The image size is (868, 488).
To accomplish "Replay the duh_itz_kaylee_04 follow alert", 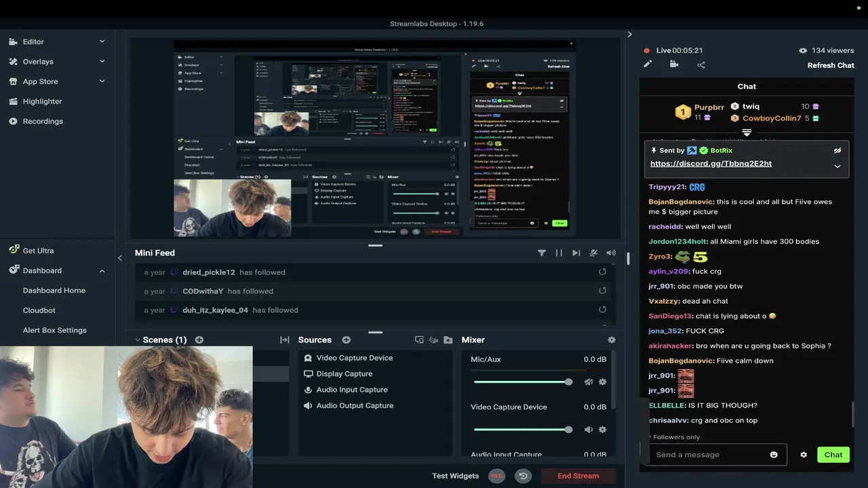I will [602, 310].
